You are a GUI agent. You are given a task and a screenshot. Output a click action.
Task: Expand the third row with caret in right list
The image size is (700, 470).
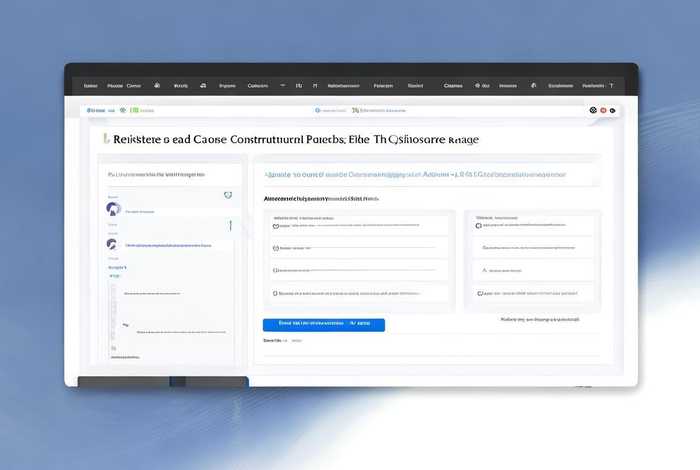(x=483, y=270)
